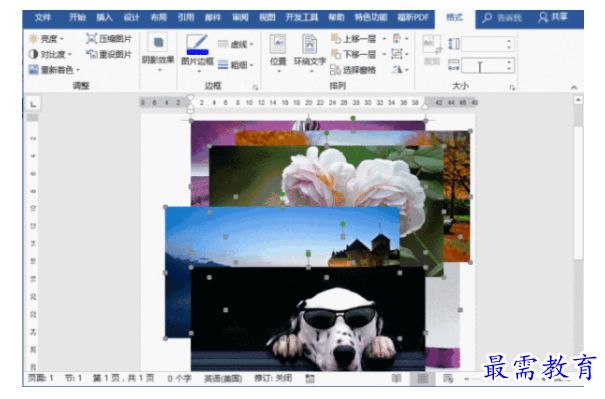The width and height of the screenshot is (605, 399).
Task: Open the Layout (布局) ribbon tab
Action: [159, 17]
